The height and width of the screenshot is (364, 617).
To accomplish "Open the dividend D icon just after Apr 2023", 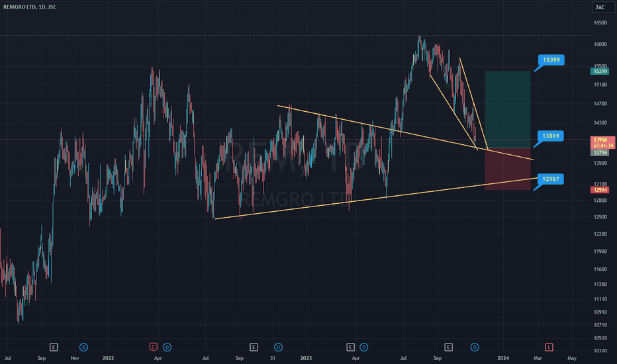I will 364,347.
